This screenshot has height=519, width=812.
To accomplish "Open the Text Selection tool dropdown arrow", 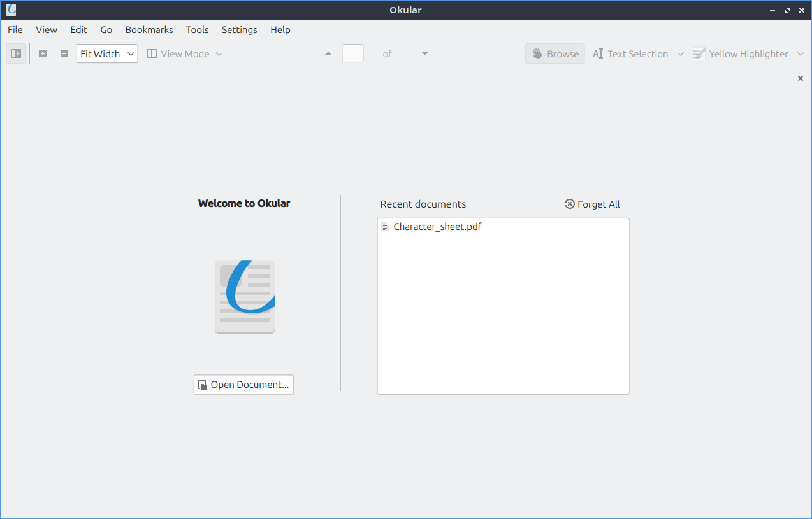I will (x=680, y=54).
